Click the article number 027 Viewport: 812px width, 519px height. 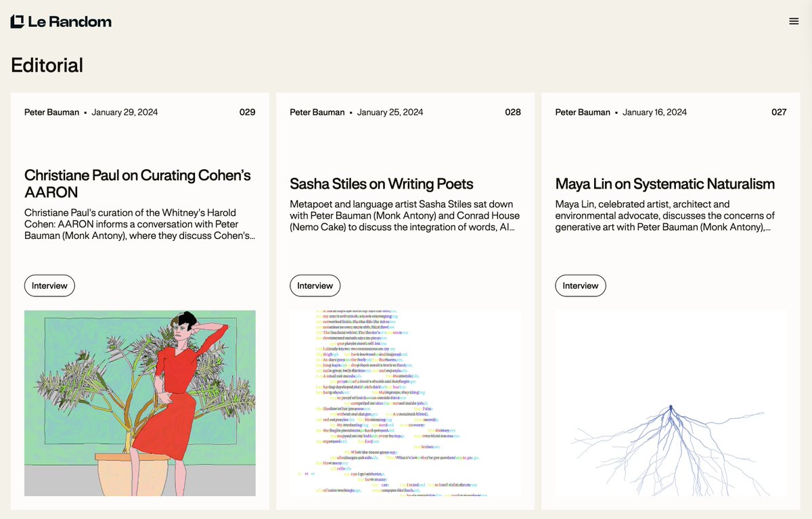point(779,112)
